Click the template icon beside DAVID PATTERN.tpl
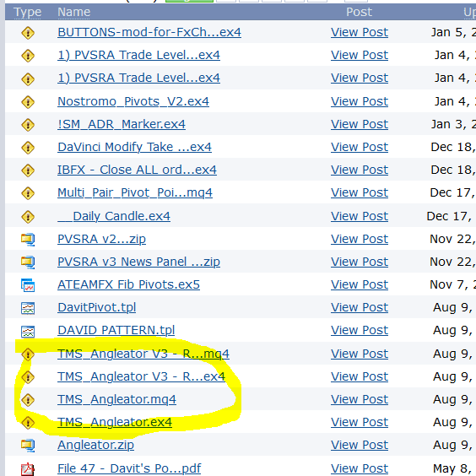Image resolution: width=476 pixels, height=476 pixels. pyautogui.click(x=28, y=331)
